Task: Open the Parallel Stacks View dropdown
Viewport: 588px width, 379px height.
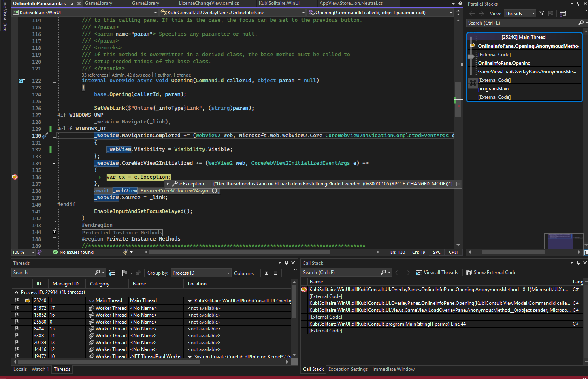Action: (x=520, y=14)
